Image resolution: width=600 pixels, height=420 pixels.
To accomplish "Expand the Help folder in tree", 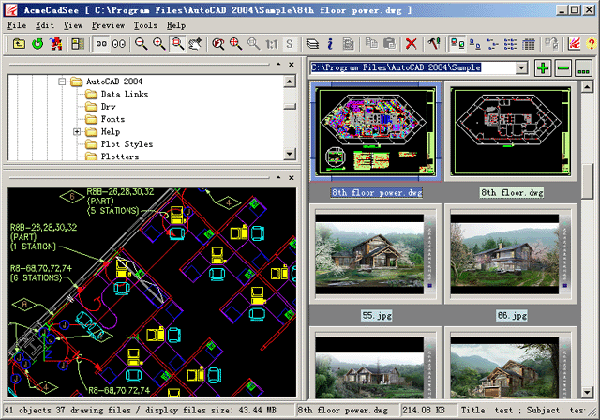I will coord(77,131).
